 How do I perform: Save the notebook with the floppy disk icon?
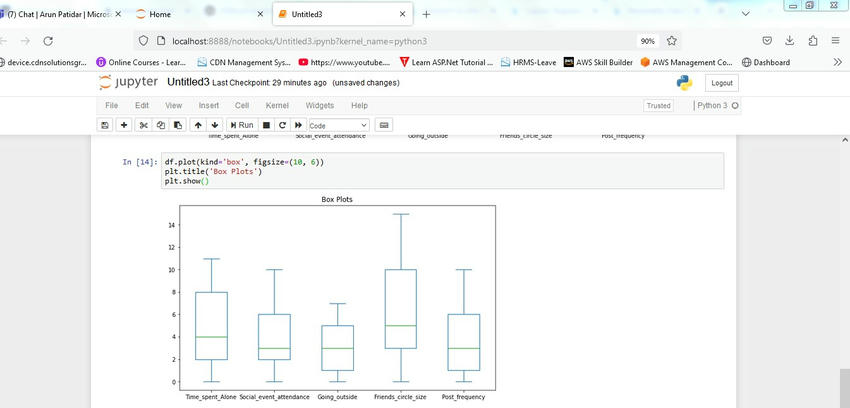[105, 125]
